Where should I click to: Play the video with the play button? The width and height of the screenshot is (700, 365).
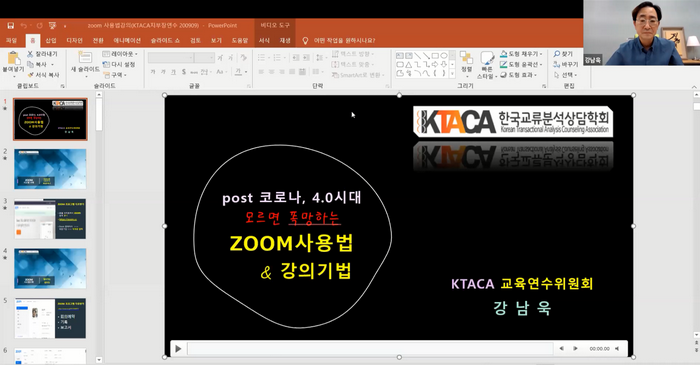(178, 348)
